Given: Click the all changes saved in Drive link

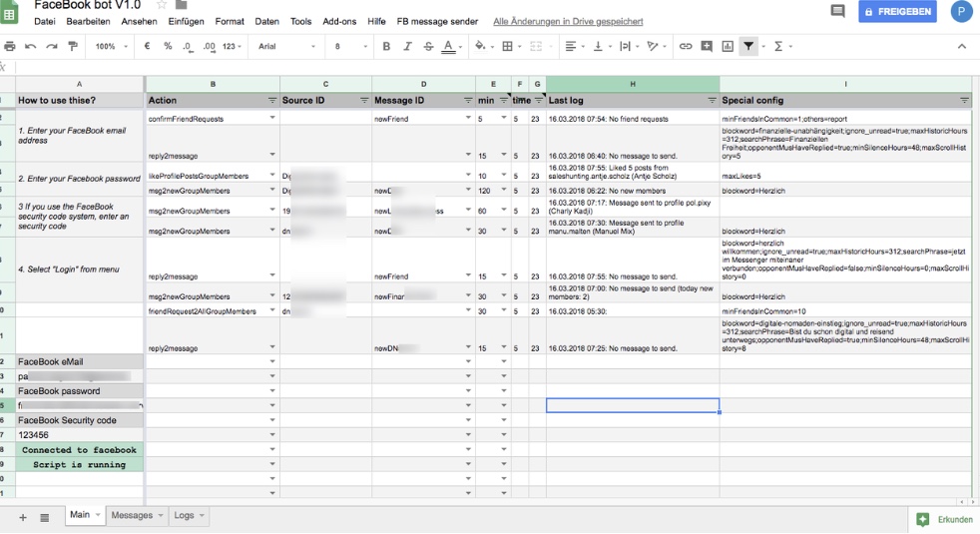Looking at the screenshot, I should point(568,21).
